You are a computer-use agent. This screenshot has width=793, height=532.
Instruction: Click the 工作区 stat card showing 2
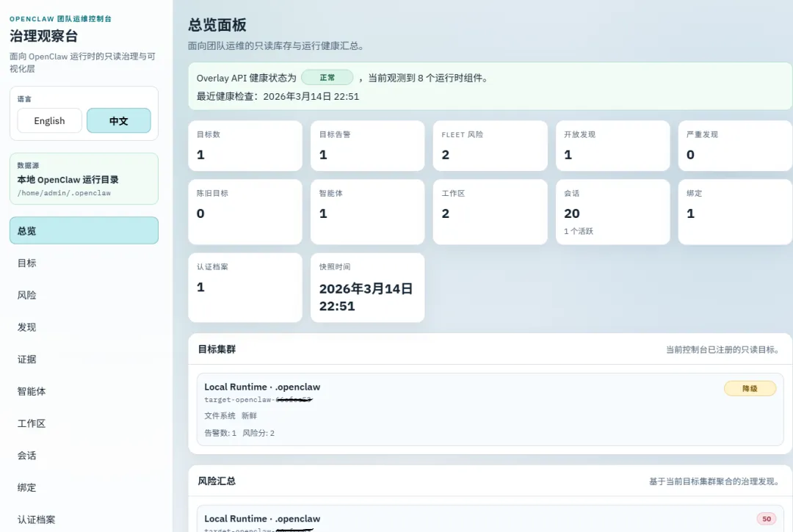pos(490,211)
